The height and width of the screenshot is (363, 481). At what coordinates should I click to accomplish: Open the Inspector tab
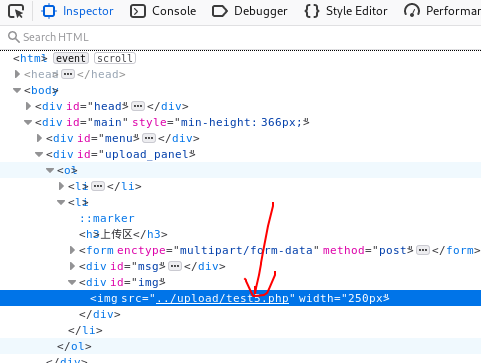(x=77, y=11)
